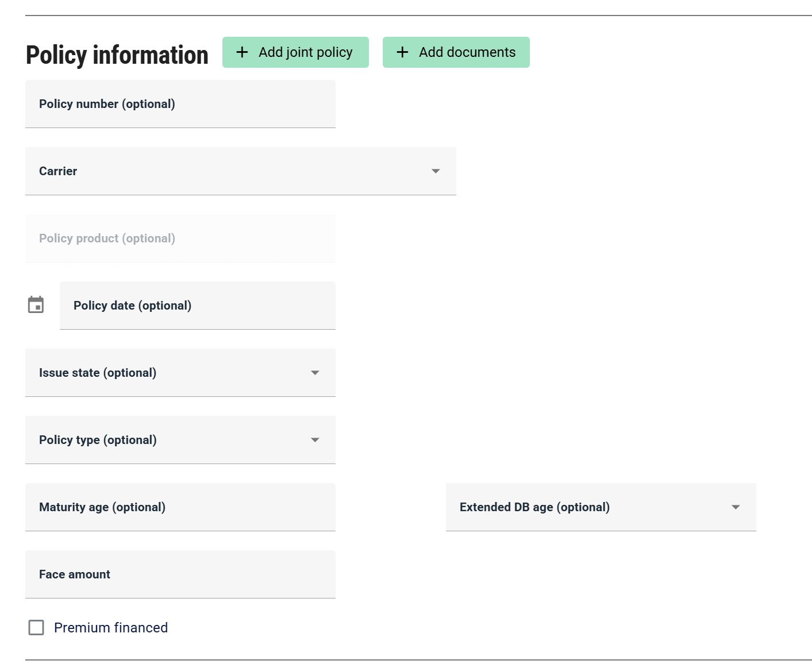Click the Policy product (optional) field
The width and height of the screenshot is (812, 668).
click(180, 238)
